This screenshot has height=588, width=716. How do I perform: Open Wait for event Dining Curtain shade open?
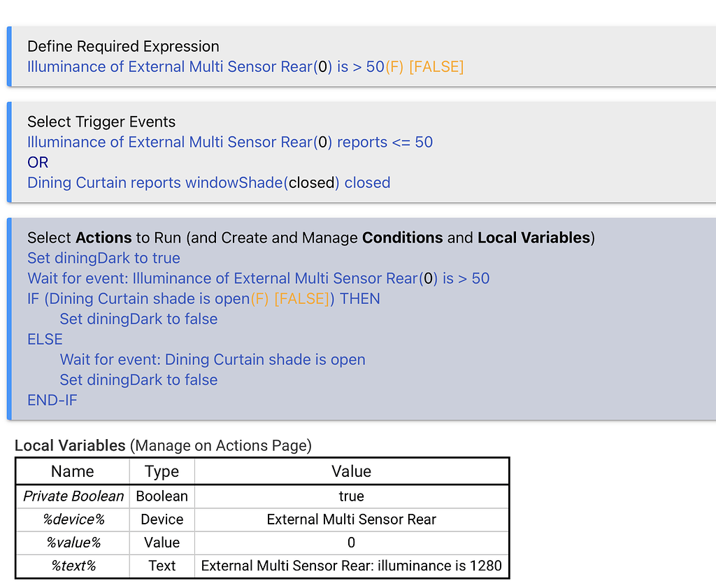(213, 359)
